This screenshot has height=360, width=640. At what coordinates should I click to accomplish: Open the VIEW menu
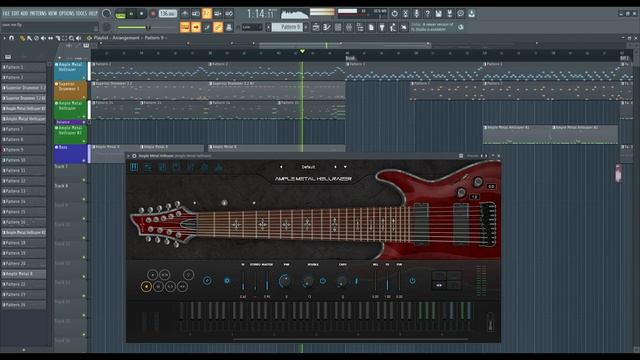click(53, 13)
